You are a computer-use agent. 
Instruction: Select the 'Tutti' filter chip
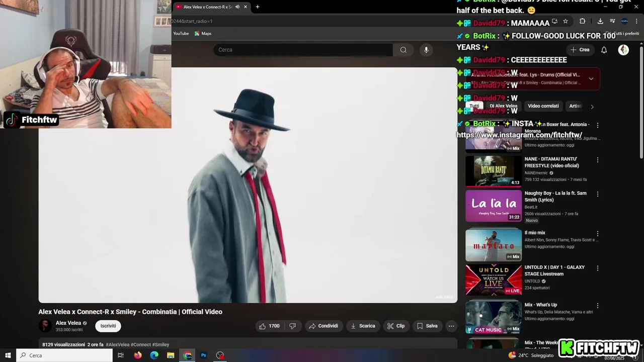(x=474, y=106)
